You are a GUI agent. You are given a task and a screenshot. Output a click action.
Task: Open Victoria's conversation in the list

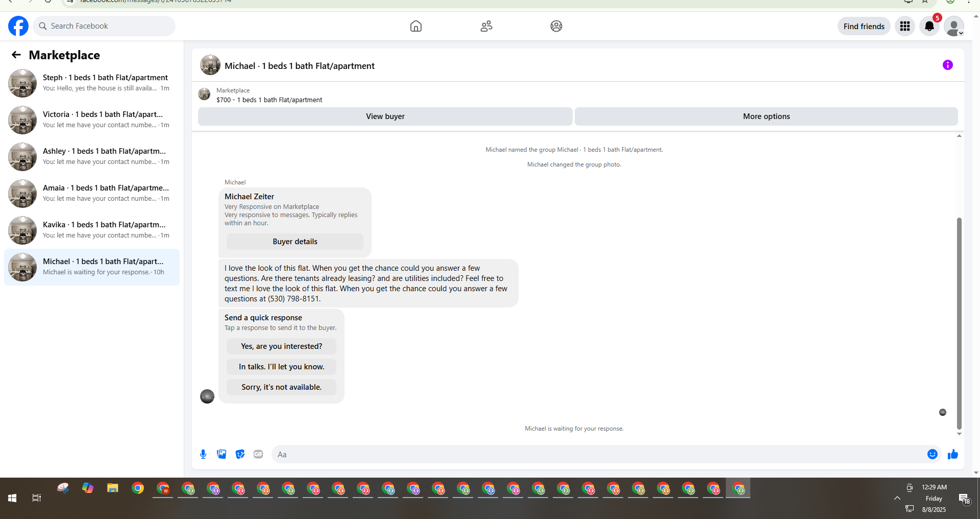tap(92, 120)
